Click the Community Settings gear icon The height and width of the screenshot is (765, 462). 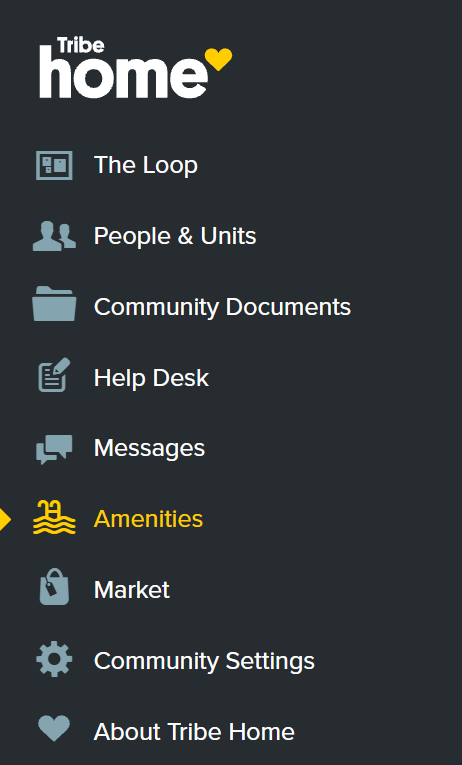(x=54, y=659)
